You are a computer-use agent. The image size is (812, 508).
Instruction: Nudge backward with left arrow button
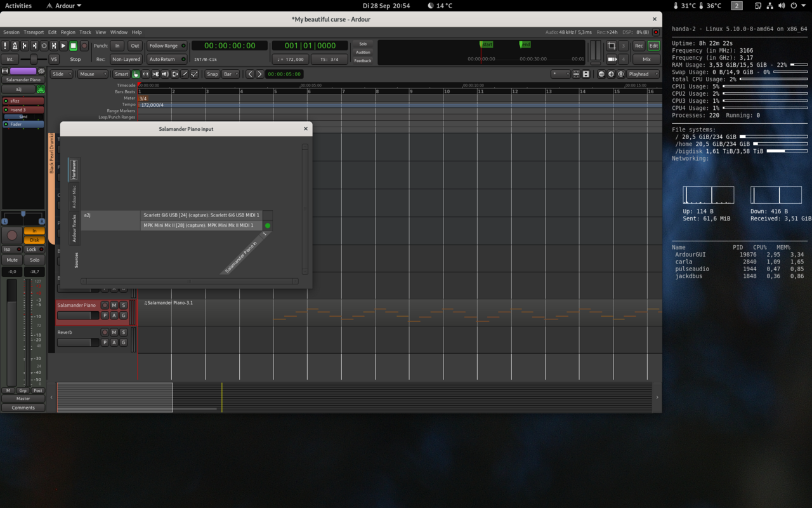[x=250, y=74]
